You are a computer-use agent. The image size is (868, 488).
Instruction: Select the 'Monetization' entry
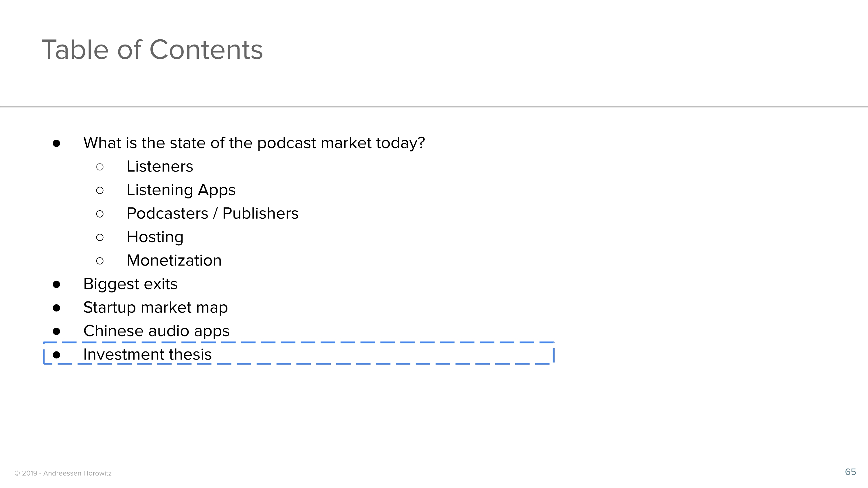click(x=174, y=260)
